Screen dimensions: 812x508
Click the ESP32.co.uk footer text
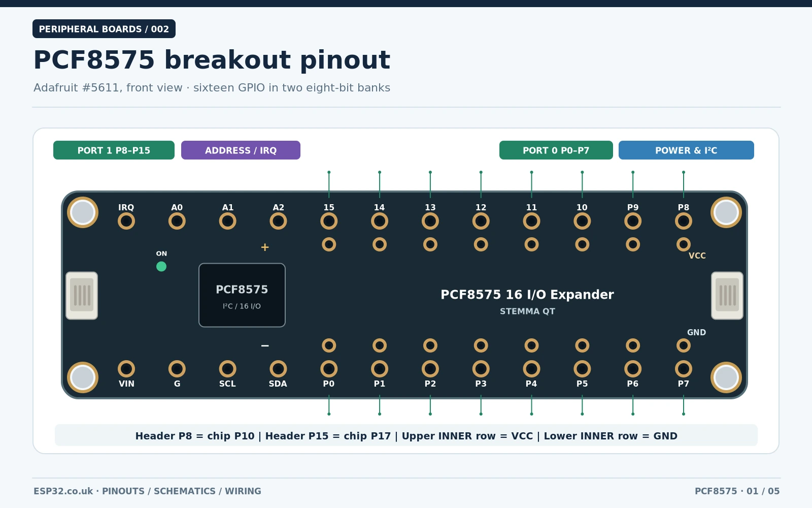147,491
